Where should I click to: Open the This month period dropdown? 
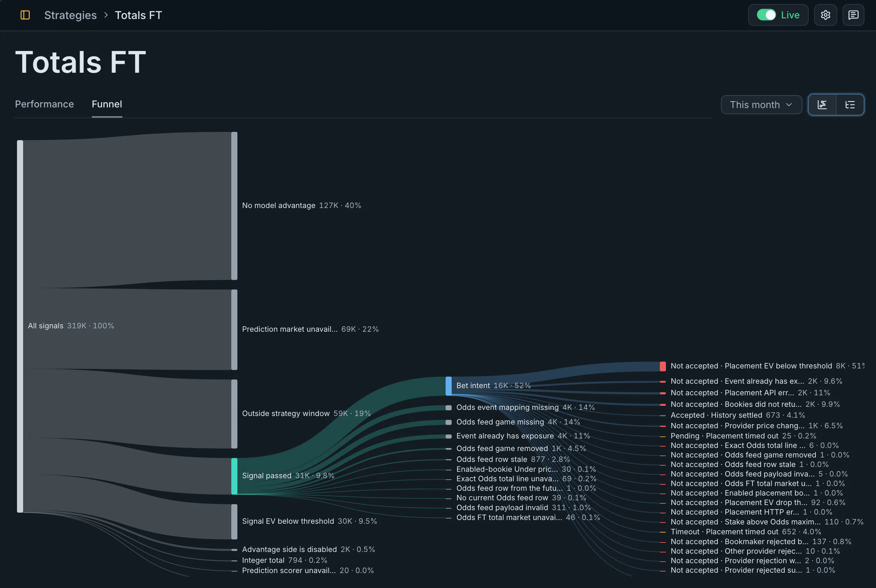coord(761,105)
